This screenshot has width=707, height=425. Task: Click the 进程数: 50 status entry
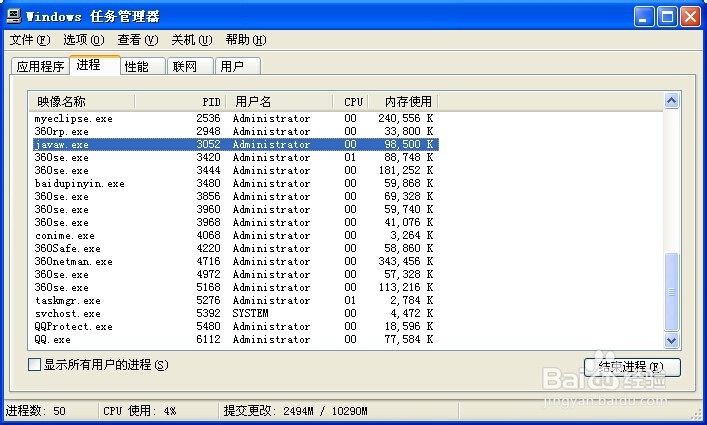coord(36,411)
